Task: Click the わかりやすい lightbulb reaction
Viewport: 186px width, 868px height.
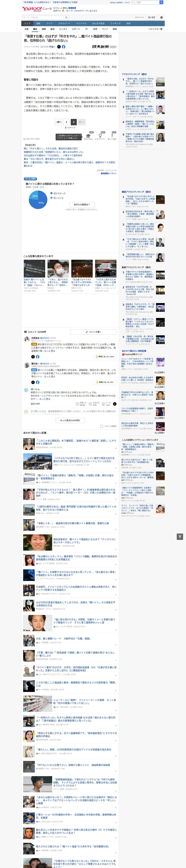Action: pos(100,136)
